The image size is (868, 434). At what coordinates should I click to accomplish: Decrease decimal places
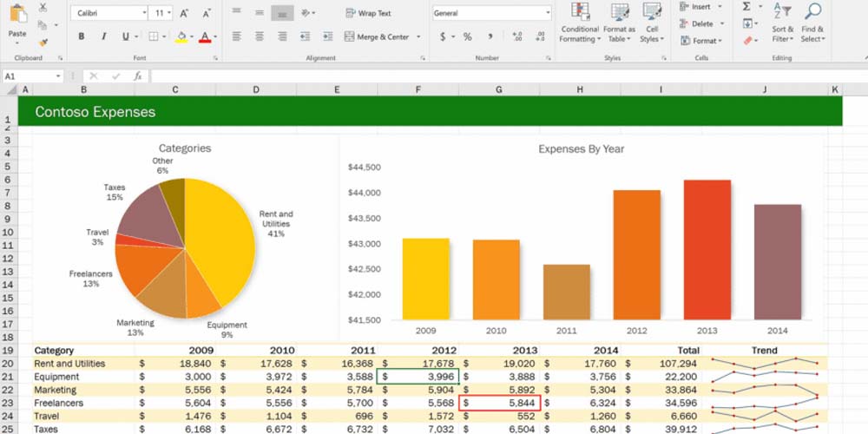540,36
